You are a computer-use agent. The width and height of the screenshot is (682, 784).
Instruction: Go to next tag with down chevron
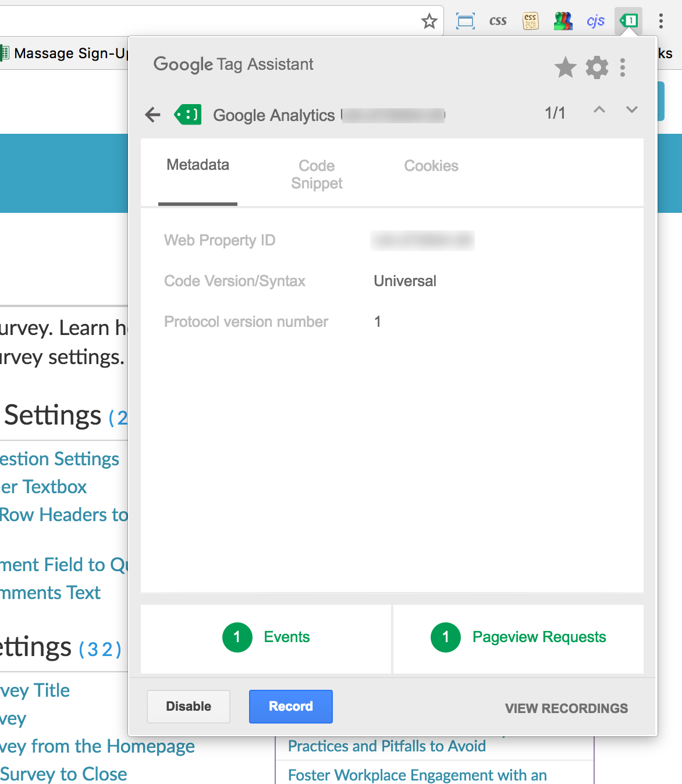632,109
